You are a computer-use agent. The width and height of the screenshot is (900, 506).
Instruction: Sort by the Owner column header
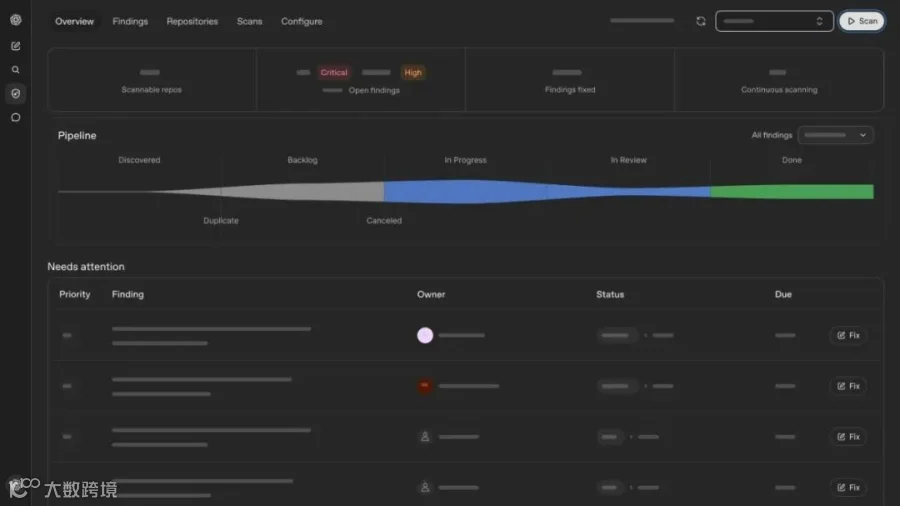point(431,294)
